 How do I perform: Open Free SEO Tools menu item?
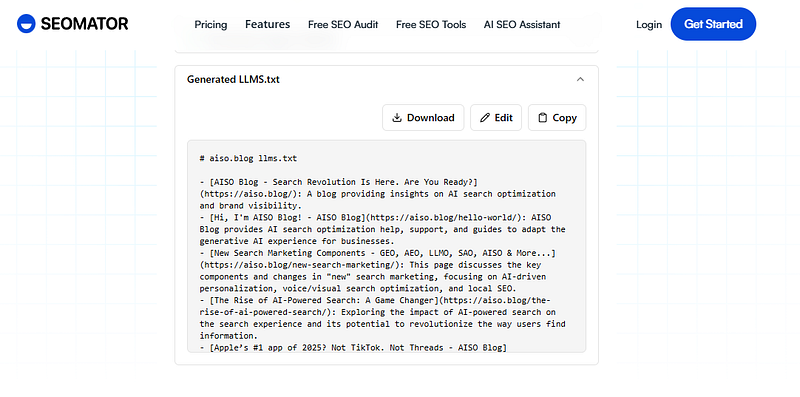pos(431,24)
